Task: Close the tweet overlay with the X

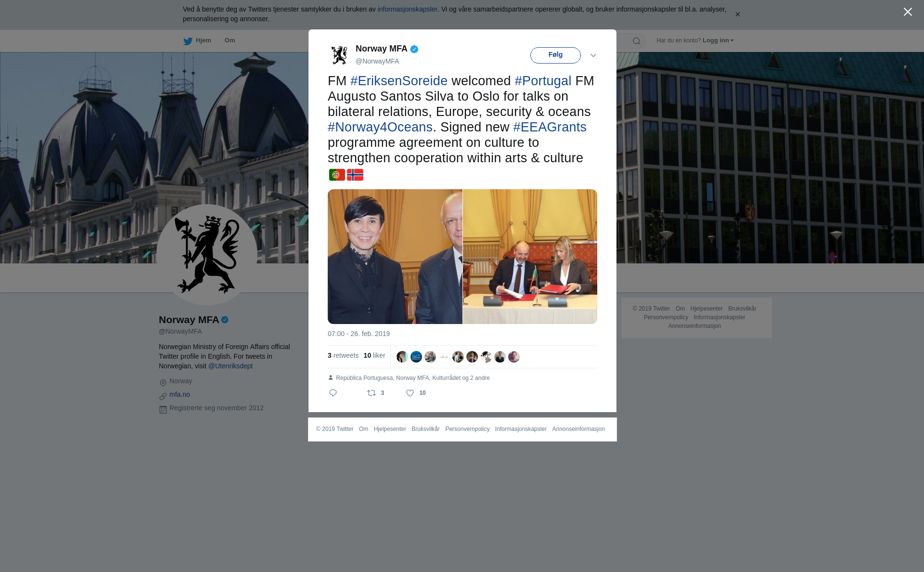Action: tap(908, 12)
